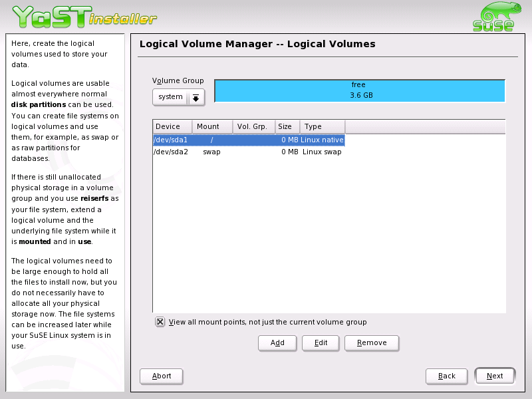
Task: Go Back to the previous step
Action: pos(446,376)
